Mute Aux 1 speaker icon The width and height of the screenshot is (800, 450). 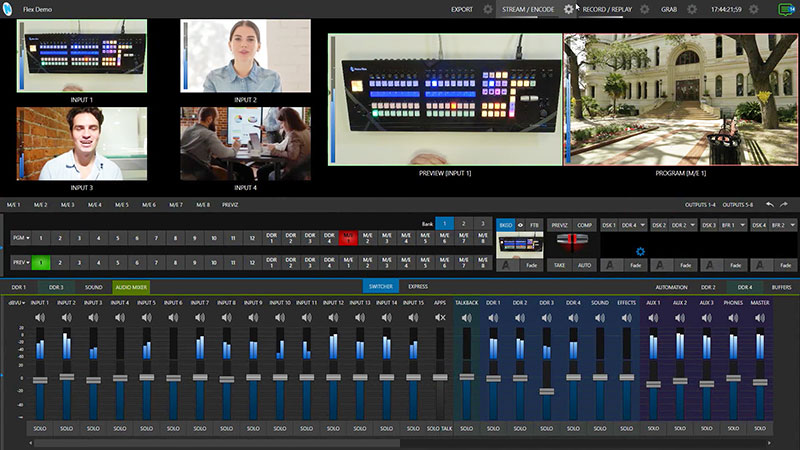tap(653, 317)
